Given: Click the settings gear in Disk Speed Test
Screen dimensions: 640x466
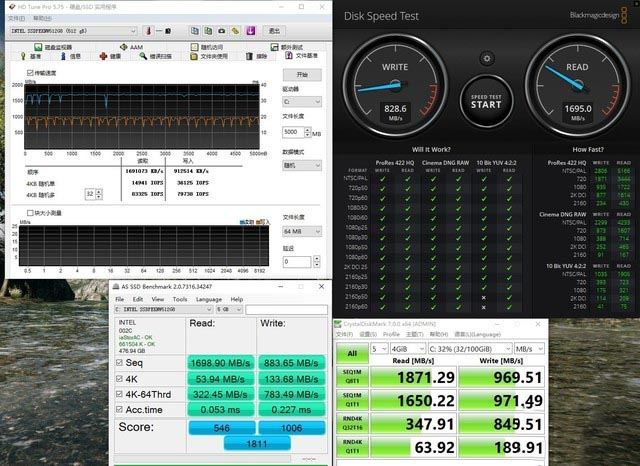Looking at the screenshot, I should pos(487,58).
